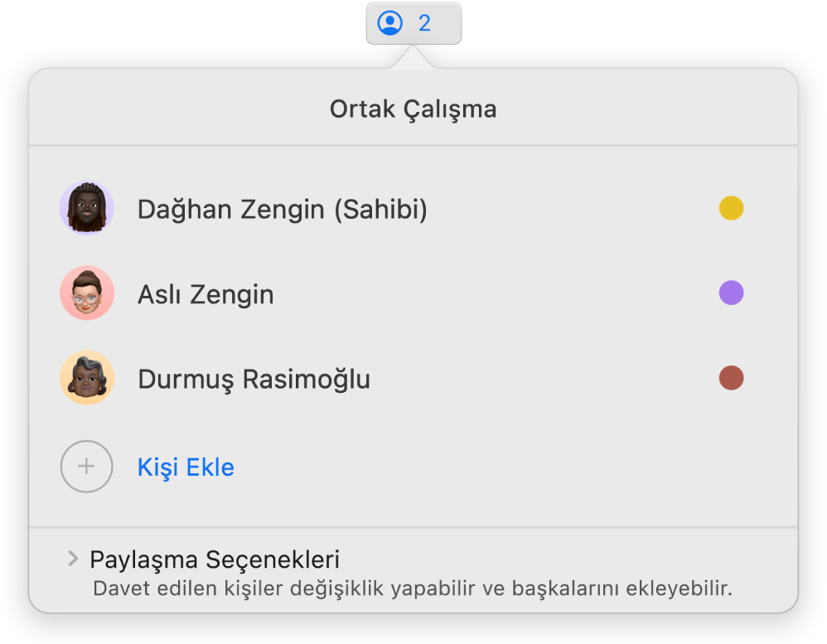Screen dimensions: 827x644
Task: Click Durmuş Rasimoğlu's red color marker
Action: [x=730, y=378]
